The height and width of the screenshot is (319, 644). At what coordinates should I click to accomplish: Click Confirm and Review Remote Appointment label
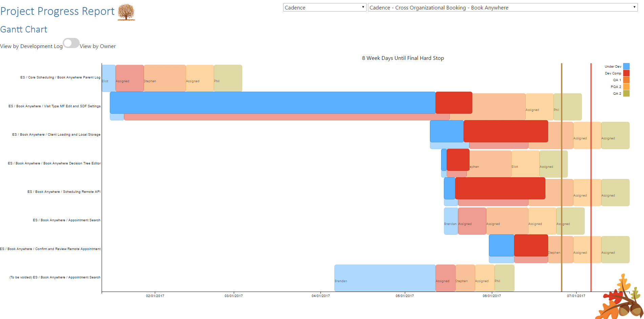click(50, 249)
